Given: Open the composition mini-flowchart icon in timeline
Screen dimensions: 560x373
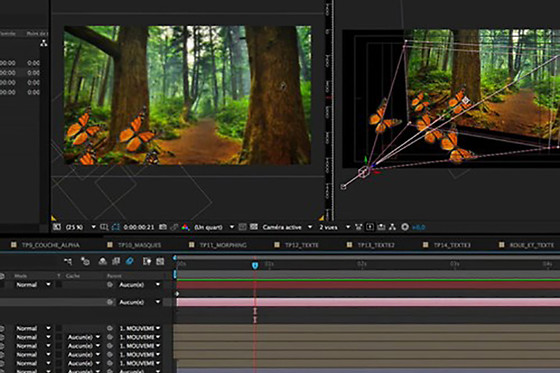Looking at the screenshot, I should 68,262.
